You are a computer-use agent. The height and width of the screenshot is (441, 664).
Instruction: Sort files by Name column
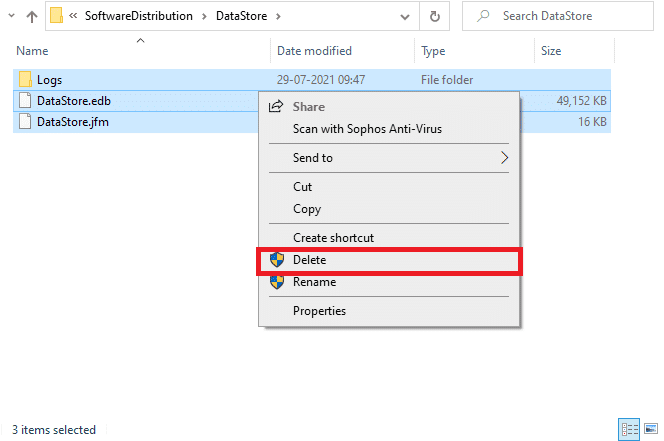pyautogui.click(x=32, y=51)
